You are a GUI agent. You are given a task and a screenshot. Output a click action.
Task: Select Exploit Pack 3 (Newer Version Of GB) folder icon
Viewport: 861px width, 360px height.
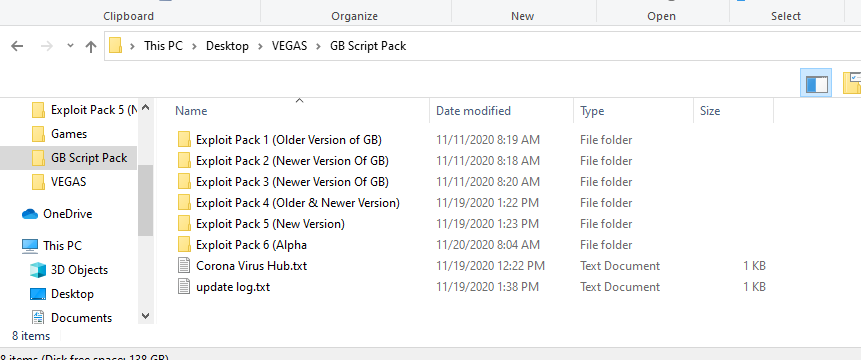click(184, 181)
